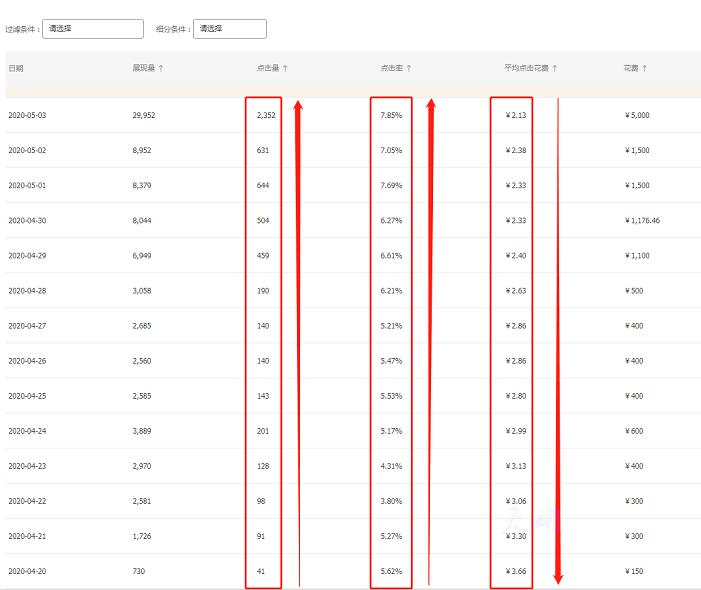Click the impressions value 8,379
This screenshot has width=701, height=590.
[x=142, y=185]
